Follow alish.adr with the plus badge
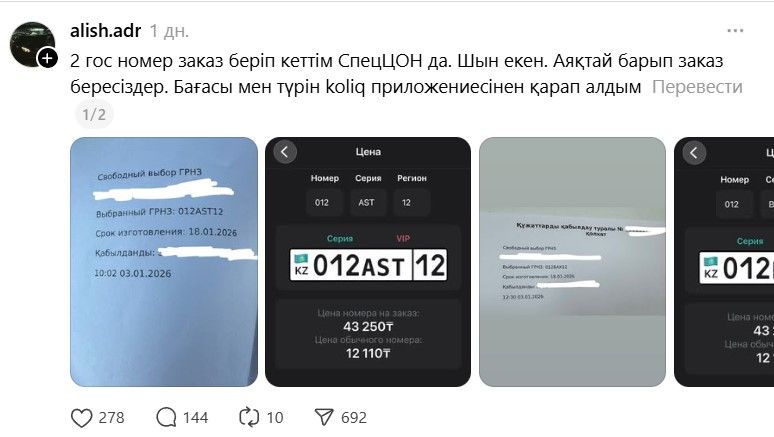This screenshot has height=437, width=774. point(47,58)
